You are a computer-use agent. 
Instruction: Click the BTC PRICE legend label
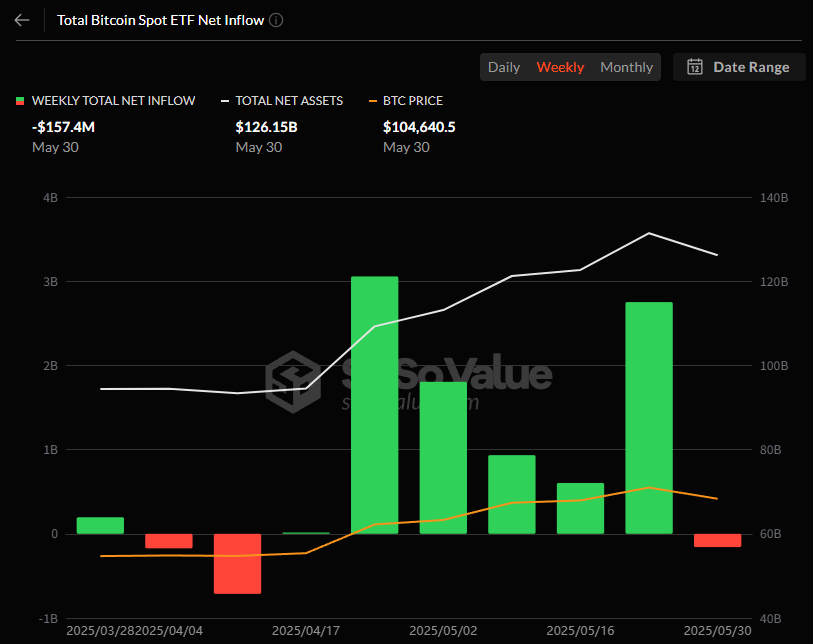coord(413,101)
